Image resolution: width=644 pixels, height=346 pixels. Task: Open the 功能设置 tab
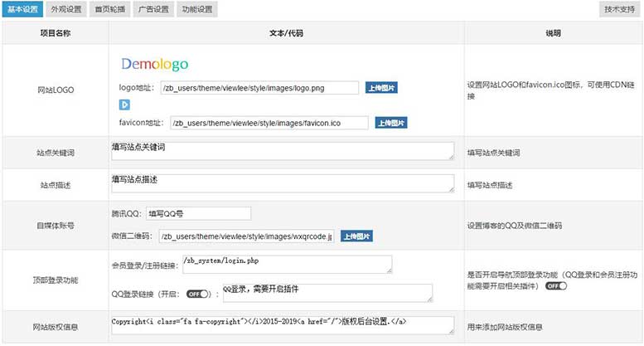click(x=197, y=10)
